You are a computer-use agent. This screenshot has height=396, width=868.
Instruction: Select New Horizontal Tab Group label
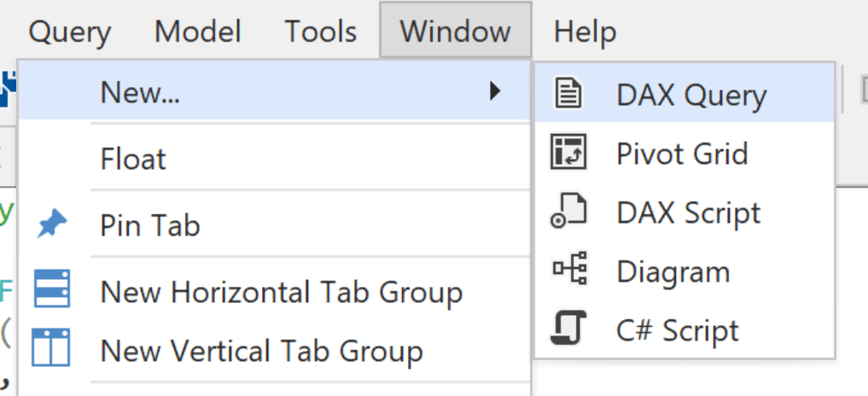tap(281, 291)
